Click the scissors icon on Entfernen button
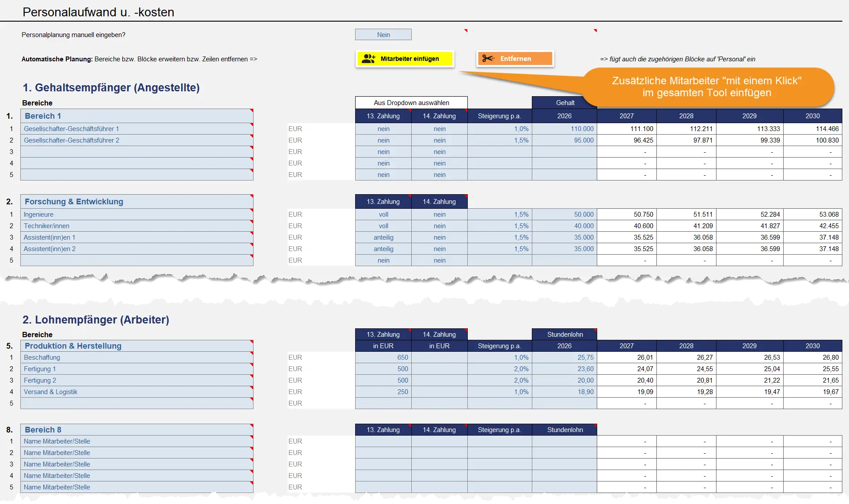Viewport: 849px width, 504px height. pos(488,59)
